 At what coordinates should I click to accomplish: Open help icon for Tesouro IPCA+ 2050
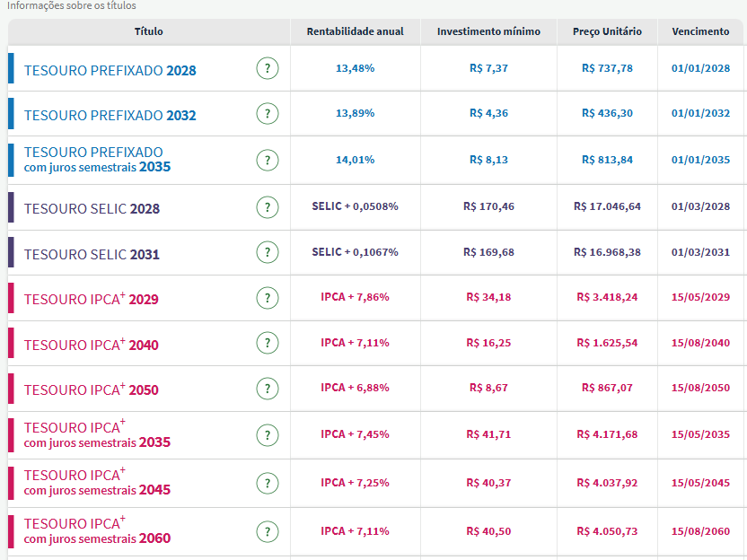click(x=268, y=388)
